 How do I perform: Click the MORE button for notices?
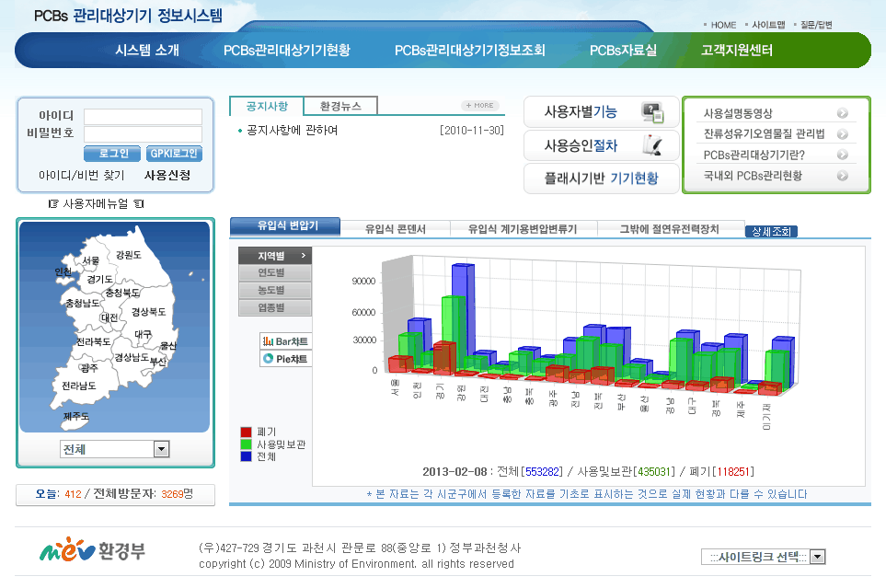coord(480,106)
